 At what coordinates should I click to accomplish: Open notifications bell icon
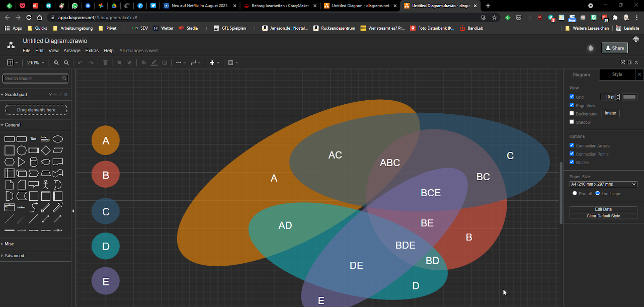click(591, 48)
